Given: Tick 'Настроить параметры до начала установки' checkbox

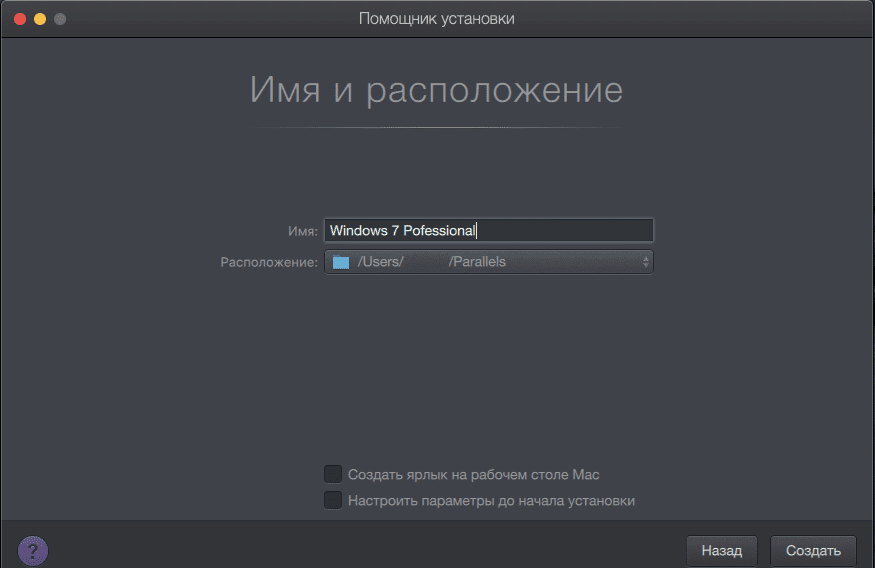Looking at the screenshot, I should pos(333,500).
